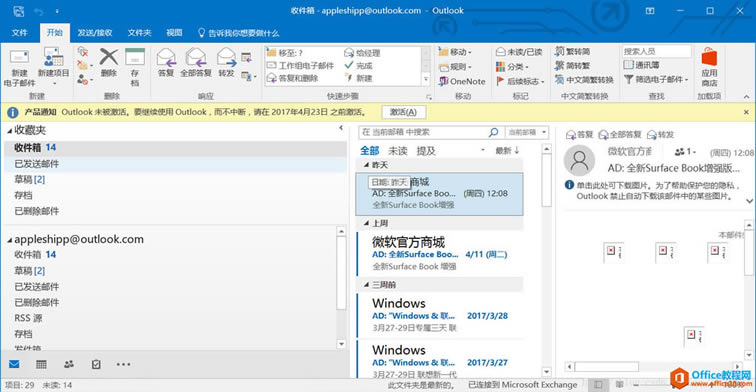Click the Activate (激活) button in notification bar

click(404, 112)
